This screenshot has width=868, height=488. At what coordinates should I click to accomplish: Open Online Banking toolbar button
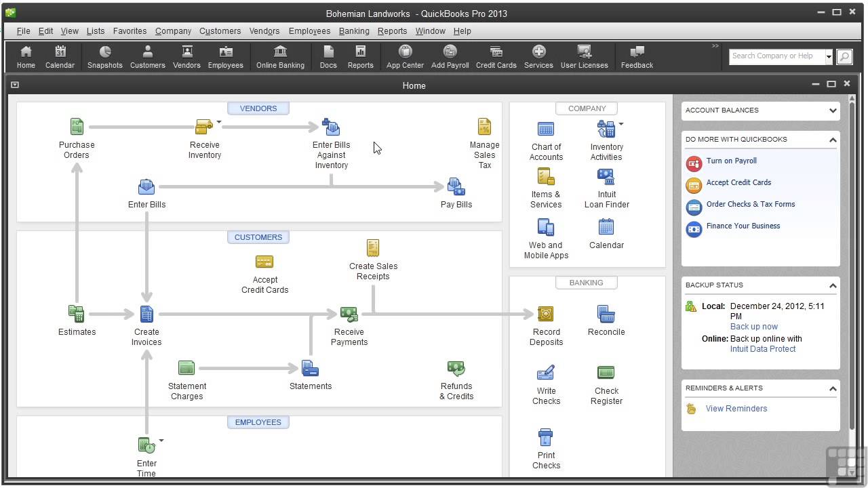click(x=280, y=57)
